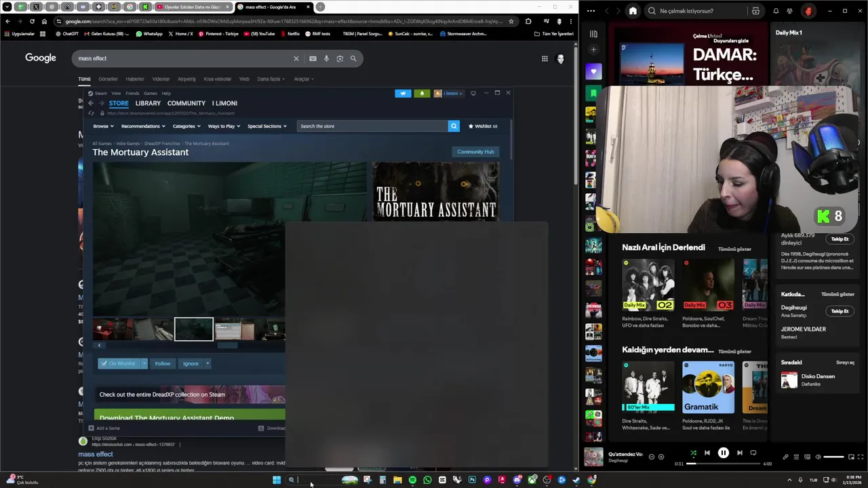Click Steam store search magnifier button
The width and height of the screenshot is (868, 488).
click(454, 126)
